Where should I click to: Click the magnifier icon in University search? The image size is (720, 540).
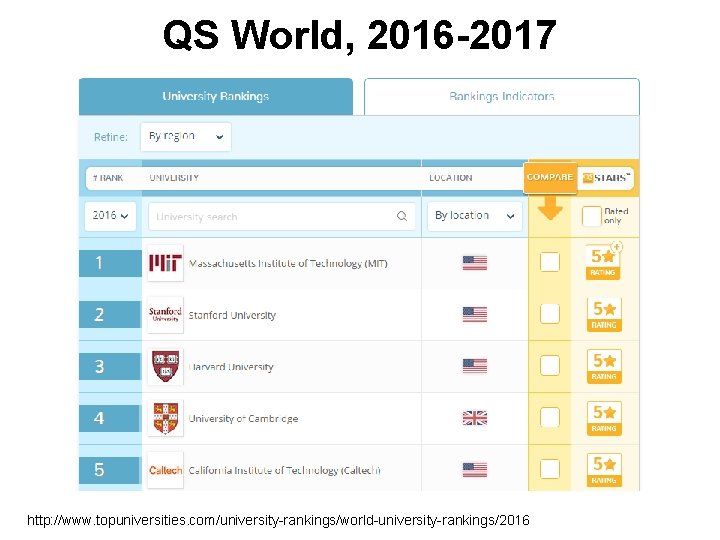(x=402, y=216)
